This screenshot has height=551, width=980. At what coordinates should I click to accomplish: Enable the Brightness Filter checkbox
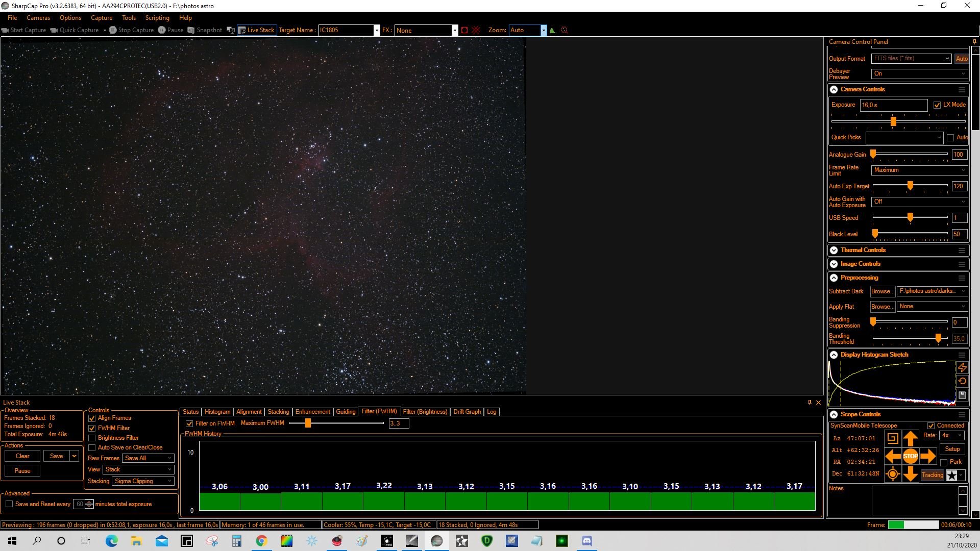click(92, 438)
